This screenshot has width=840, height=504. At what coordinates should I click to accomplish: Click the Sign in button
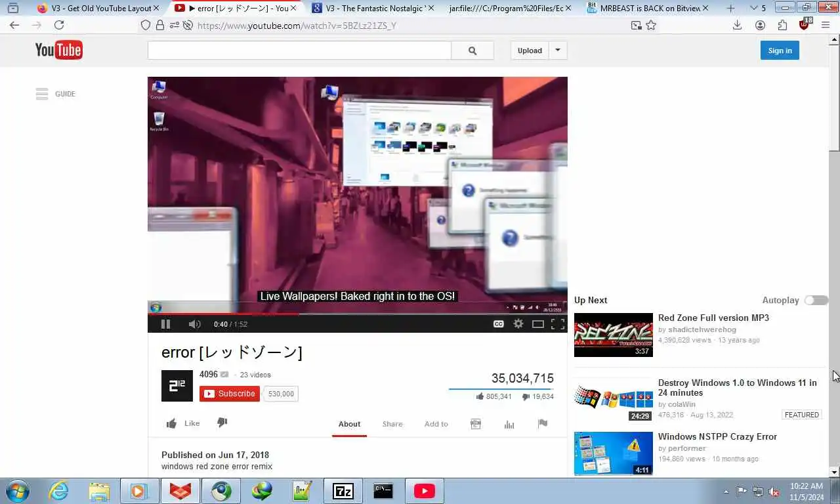tap(780, 51)
